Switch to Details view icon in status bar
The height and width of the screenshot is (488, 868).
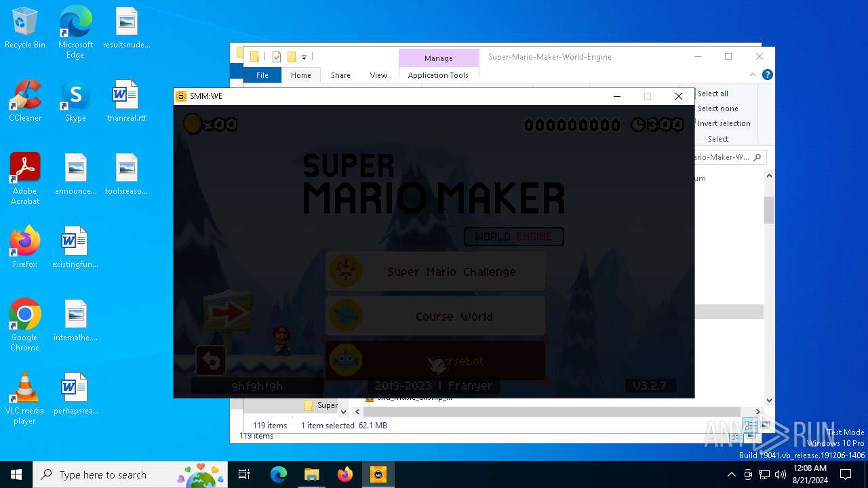pyautogui.click(x=750, y=426)
